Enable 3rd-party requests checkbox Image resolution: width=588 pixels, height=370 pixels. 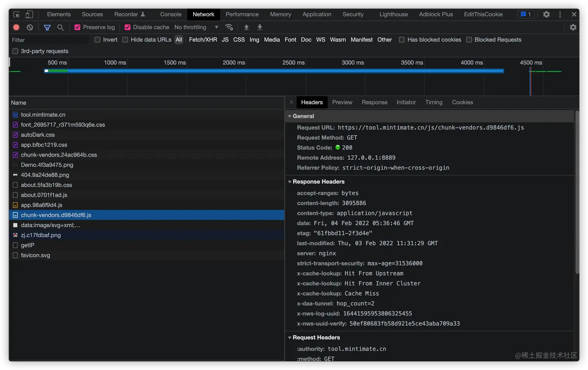[15, 51]
